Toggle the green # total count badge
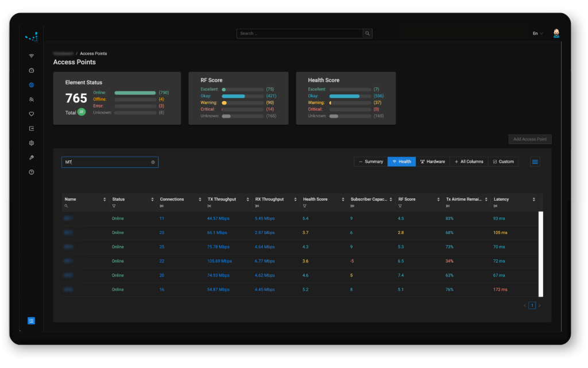This screenshot has width=588, height=368. coord(82,112)
